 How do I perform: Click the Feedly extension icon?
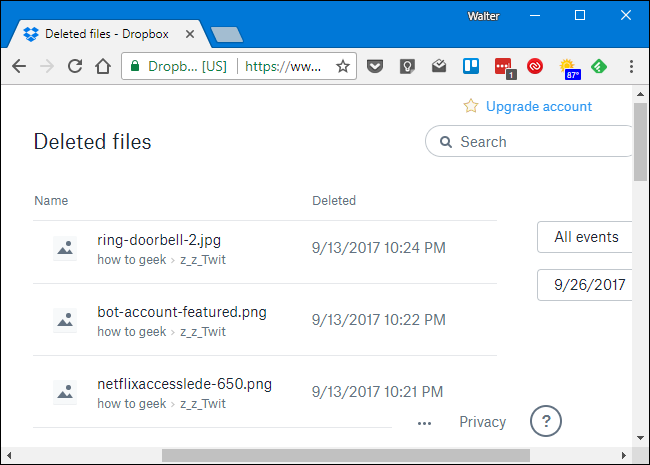[600, 67]
